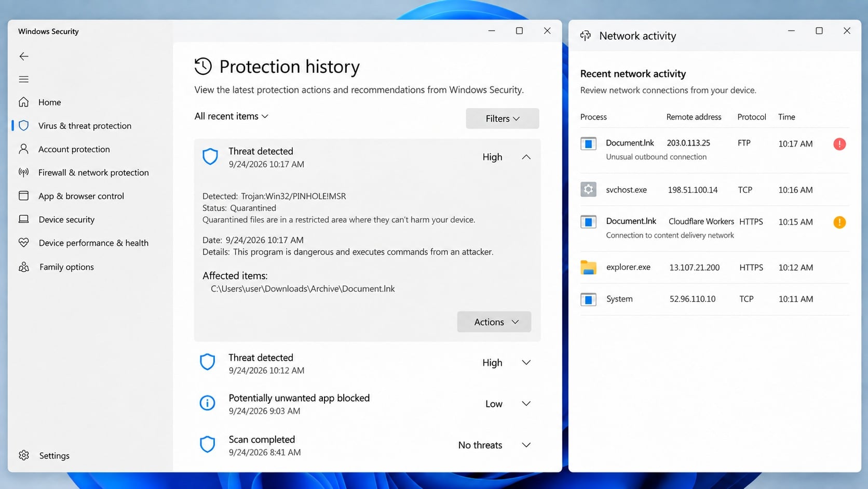Click the Process column header
Screen dimensions: 868x489
(x=593, y=117)
